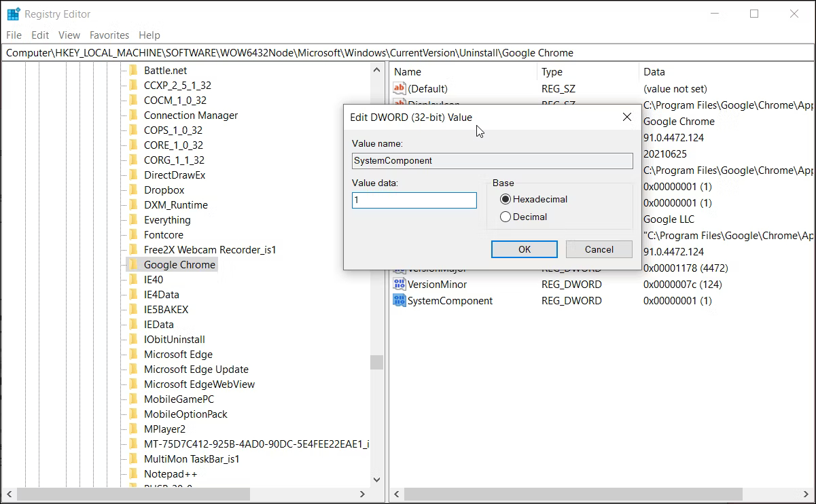816x504 pixels.
Task: Click the Notepad++ folder icon
Action: tap(133, 473)
